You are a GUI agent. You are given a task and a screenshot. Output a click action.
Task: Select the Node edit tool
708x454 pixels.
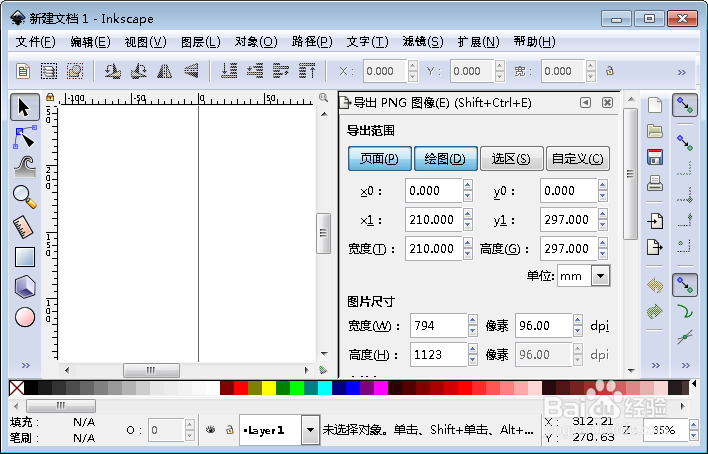(x=24, y=137)
